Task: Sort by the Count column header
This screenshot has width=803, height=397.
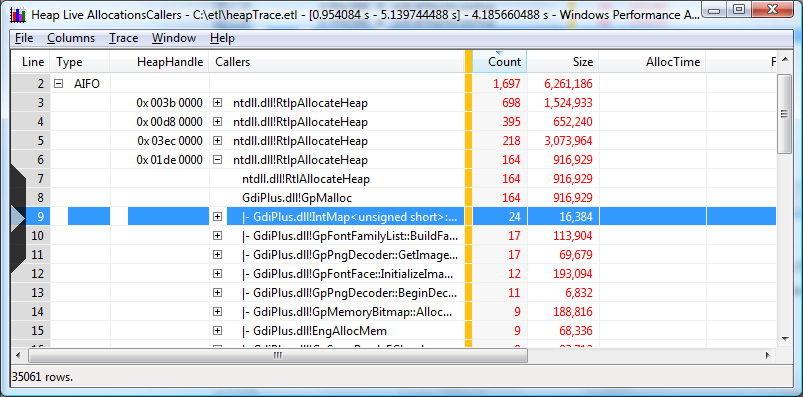Action: (x=499, y=62)
